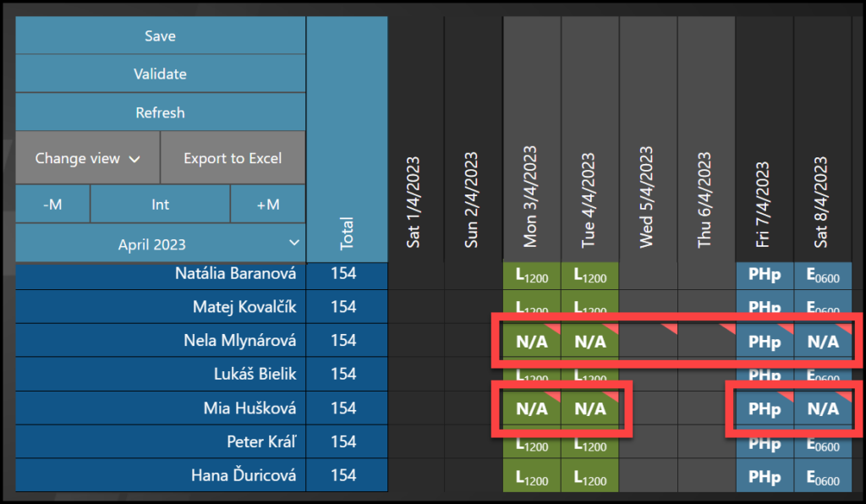The image size is (866, 504).
Task: Click the Save button
Action: 160,36
